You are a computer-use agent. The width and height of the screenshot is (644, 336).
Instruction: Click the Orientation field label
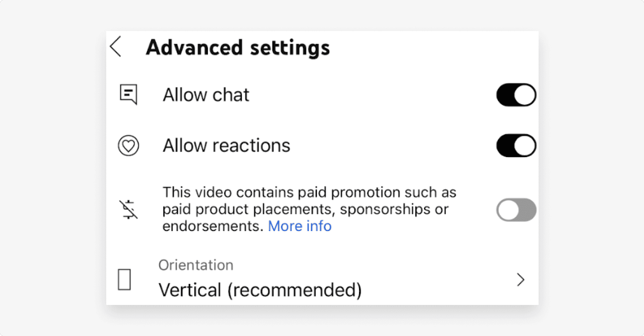pos(196,265)
